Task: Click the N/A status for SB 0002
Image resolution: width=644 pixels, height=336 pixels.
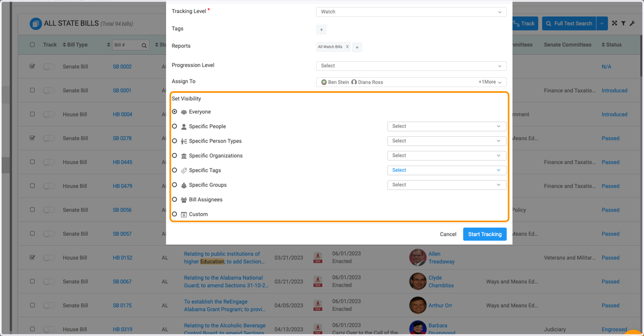Action: pyautogui.click(x=607, y=67)
